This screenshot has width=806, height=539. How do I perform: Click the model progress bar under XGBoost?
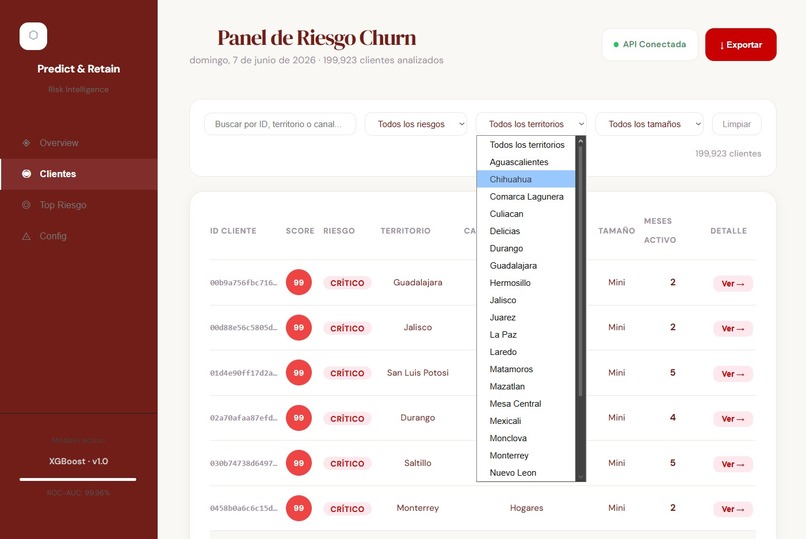[78, 479]
